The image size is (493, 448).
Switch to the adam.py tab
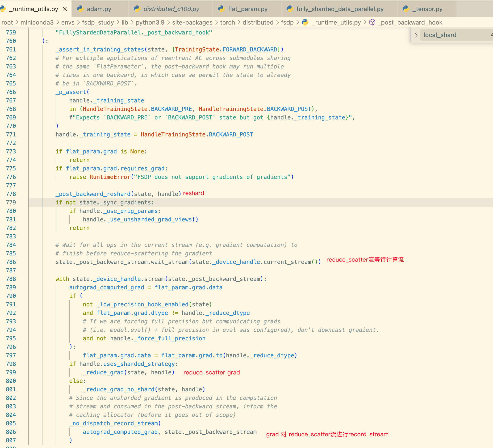pos(99,8)
